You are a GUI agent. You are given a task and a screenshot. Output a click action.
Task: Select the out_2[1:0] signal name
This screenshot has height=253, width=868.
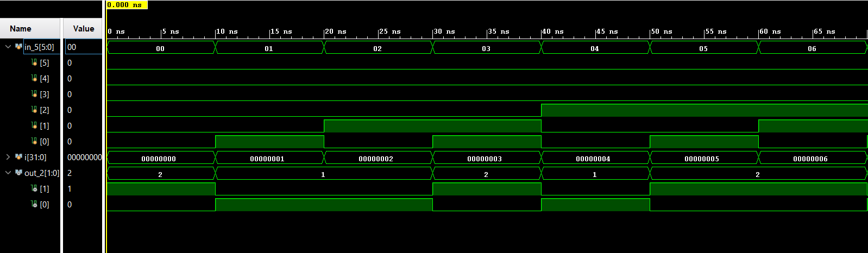tap(41, 173)
